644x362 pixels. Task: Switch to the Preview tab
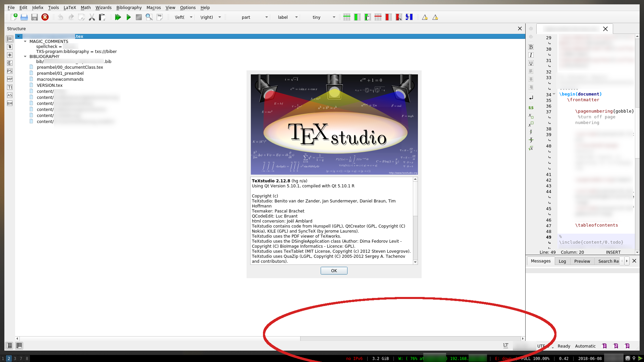tap(582, 261)
